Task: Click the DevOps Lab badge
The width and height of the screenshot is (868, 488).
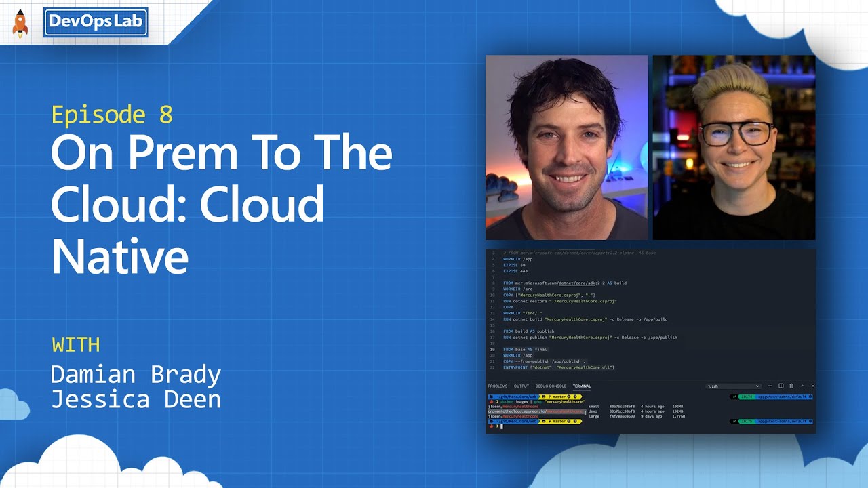Action: point(96,22)
